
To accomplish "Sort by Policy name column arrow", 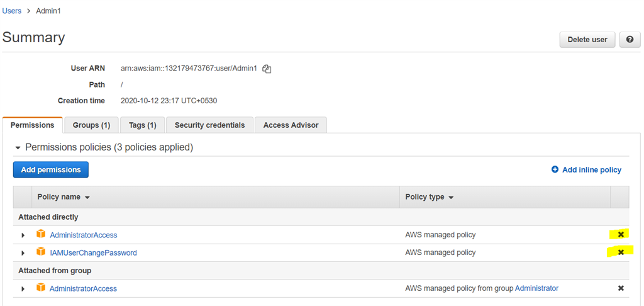I will click(x=87, y=198).
